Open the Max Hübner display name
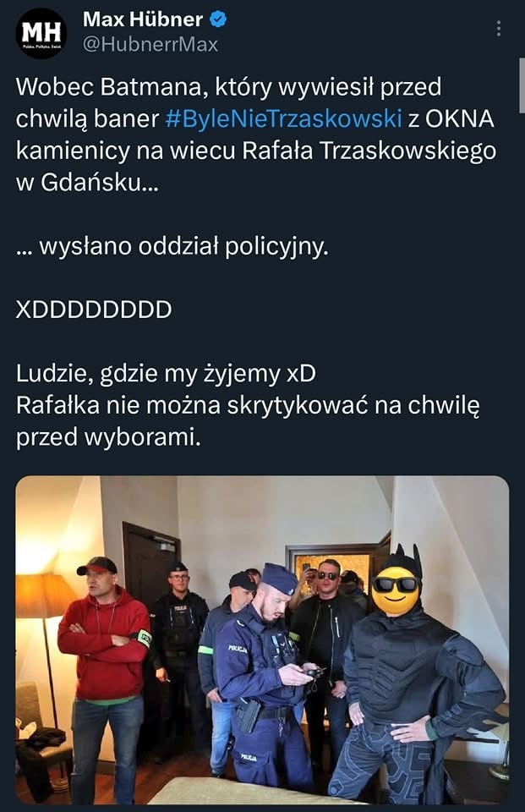This screenshot has height=812, width=525. (x=142, y=19)
